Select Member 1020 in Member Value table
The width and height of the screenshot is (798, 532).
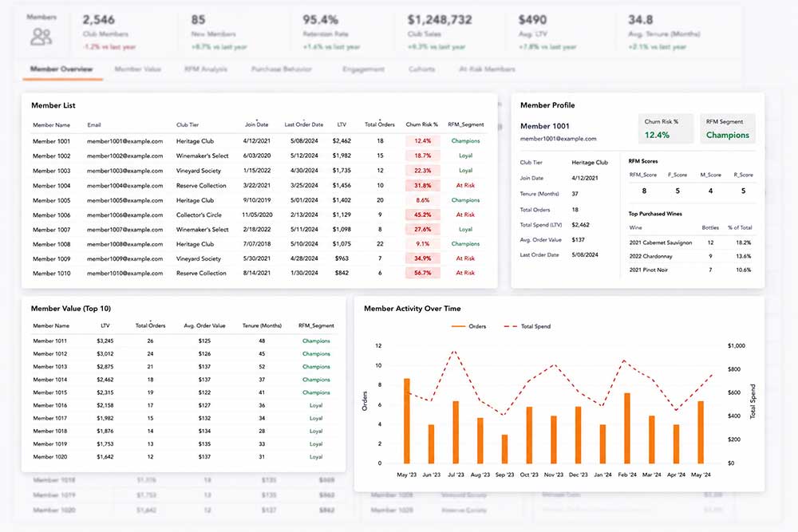coord(49,457)
